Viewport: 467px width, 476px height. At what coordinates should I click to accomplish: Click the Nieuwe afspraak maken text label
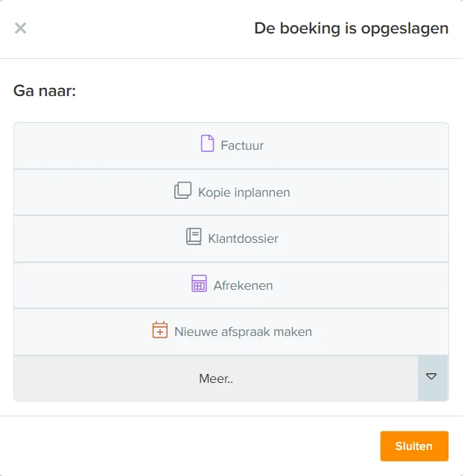[243, 331]
